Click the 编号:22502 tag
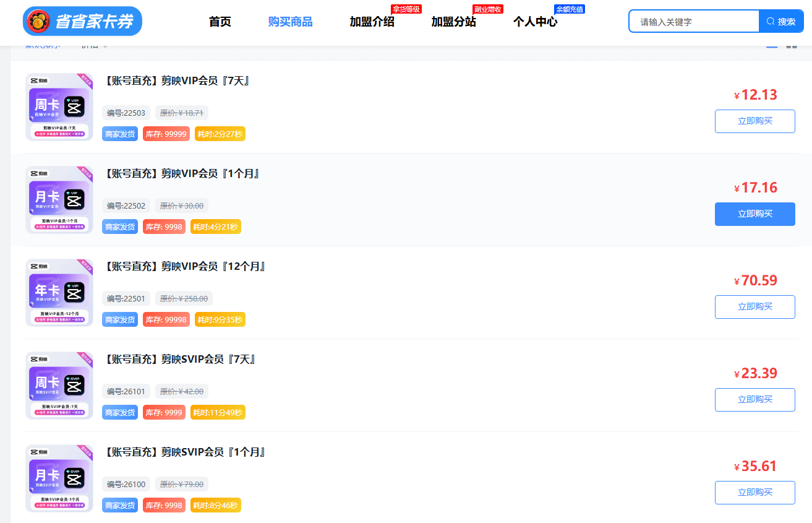The width and height of the screenshot is (812, 523). click(126, 205)
